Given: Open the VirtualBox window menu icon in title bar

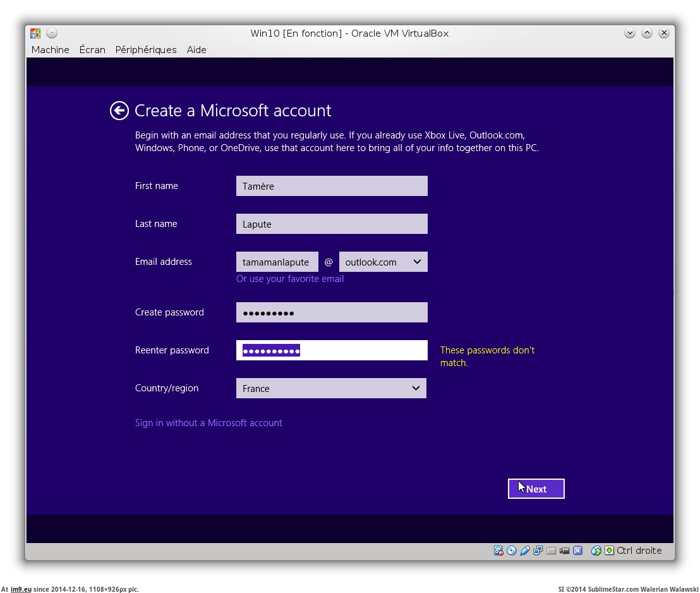Looking at the screenshot, I should [x=35, y=33].
